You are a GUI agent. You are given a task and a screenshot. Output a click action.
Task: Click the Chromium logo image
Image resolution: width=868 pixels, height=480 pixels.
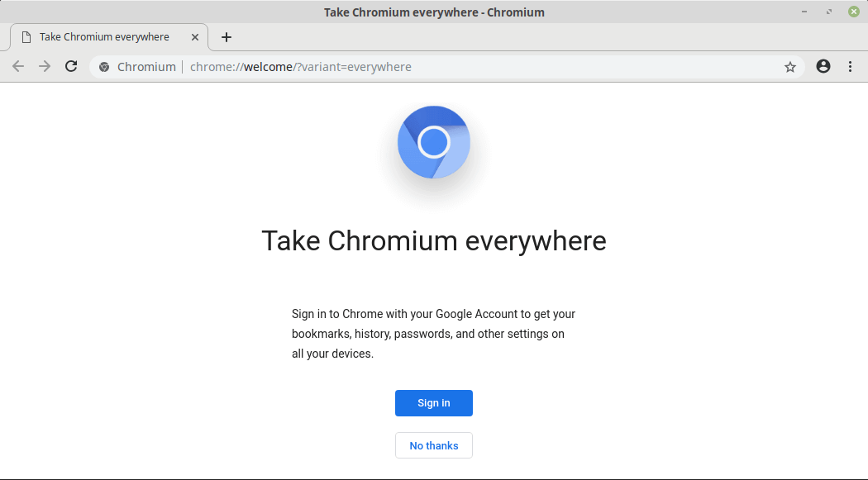(434, 142)
